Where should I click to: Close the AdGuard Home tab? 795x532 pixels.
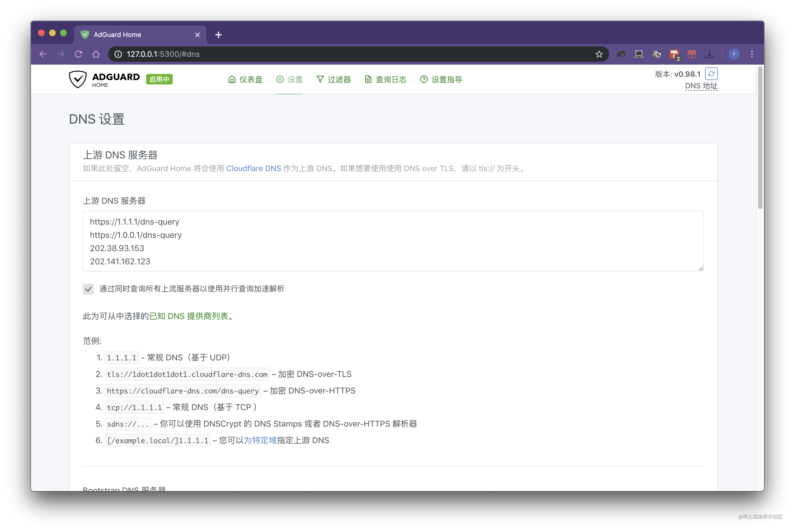pos(198,34)
